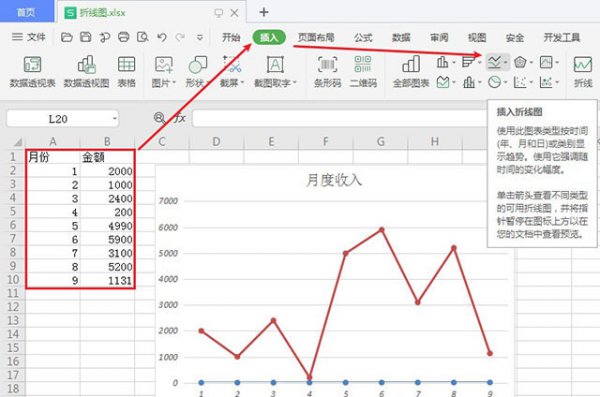Select cell with value 1131

point(107,281)
